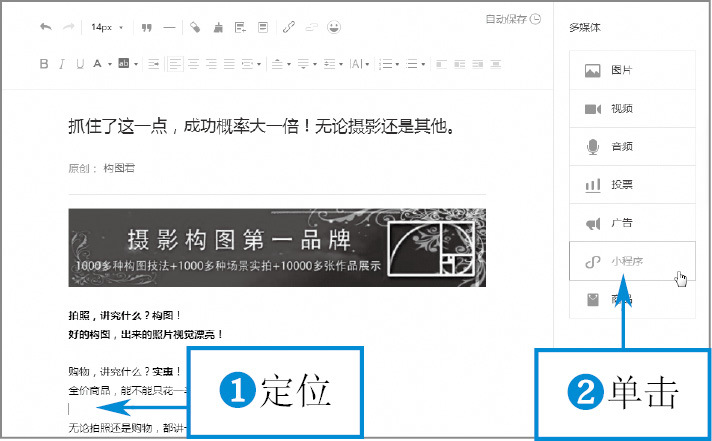Image resolution: width=712 pixels, height=441 pixels.
Task: Click the line 购物，讲究什么？实惠！
Action: 125,372
